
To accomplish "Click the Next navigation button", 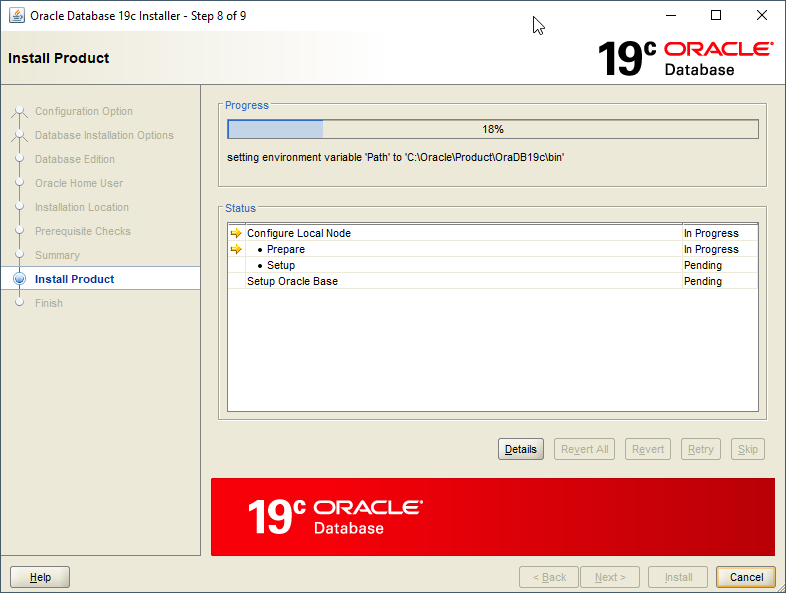I will pyautogui.click(x=610, y=577).
